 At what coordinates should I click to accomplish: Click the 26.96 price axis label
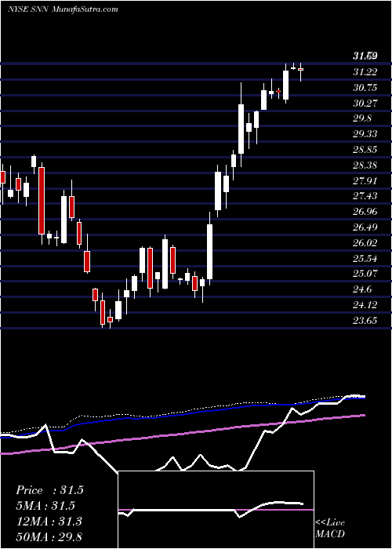365,212
